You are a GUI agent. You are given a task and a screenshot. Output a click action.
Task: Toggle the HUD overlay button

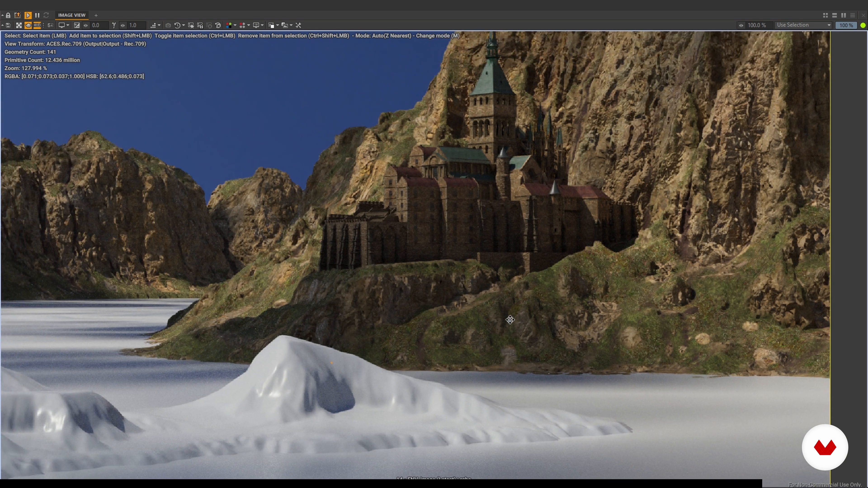[x=37, y=25]
